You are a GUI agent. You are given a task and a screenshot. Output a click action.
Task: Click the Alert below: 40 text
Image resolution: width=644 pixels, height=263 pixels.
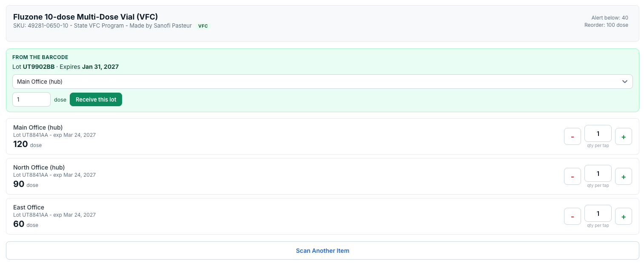coord(610,18)
